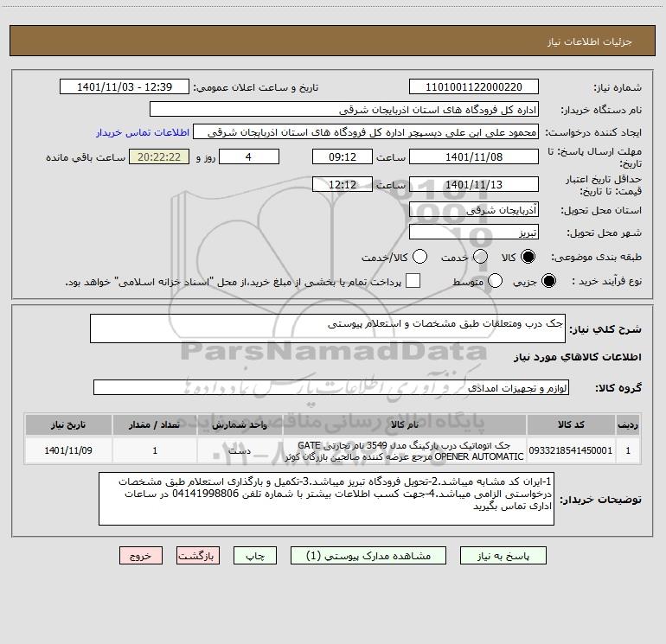Select the جزیی purchase type radio

[548, 281]
